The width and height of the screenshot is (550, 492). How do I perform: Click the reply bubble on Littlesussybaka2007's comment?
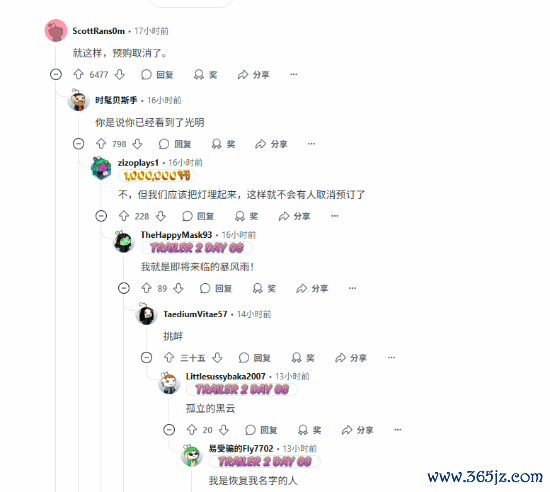[250, 430]
